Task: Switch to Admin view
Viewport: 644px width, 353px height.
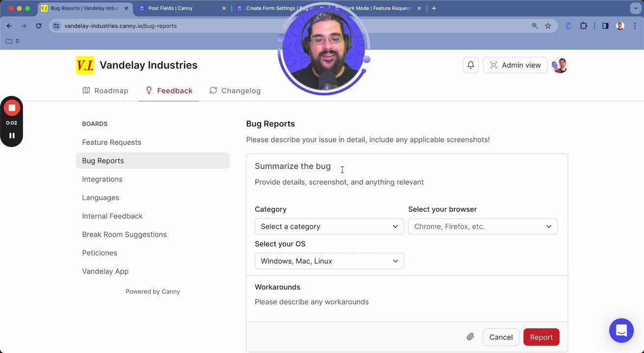Action: pos(515,65)
